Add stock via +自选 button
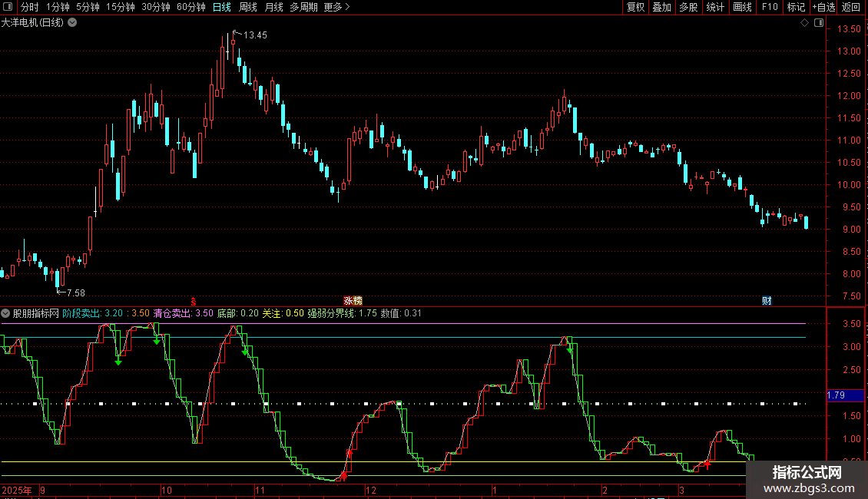 click(823, 7)
